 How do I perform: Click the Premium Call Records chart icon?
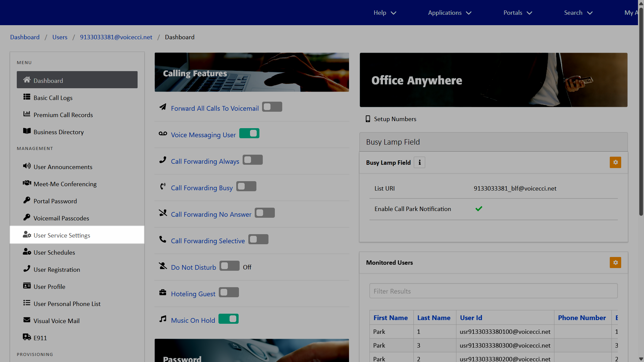27,114
